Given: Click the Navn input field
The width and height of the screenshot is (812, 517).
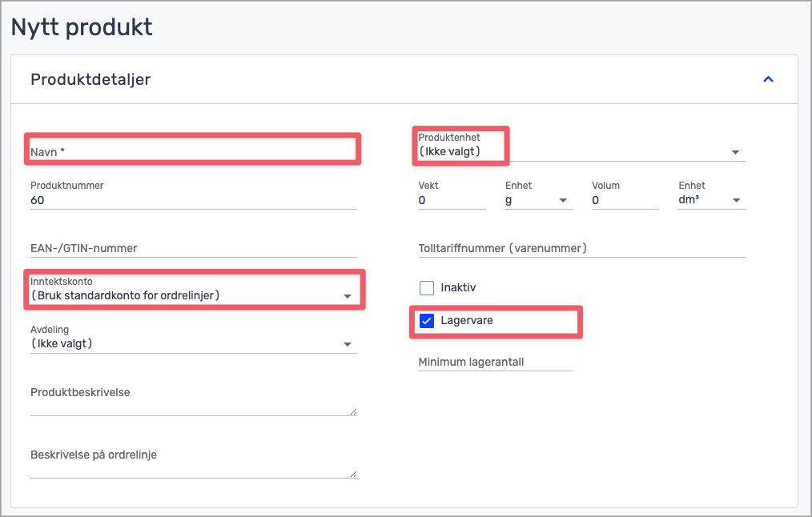Looking at the screenshot, I should click(192, 150).
